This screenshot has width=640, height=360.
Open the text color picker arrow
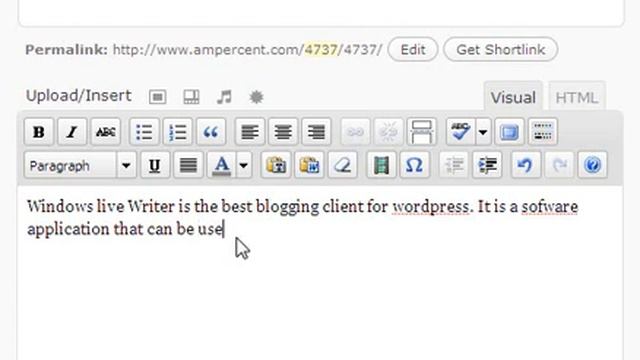[244, 165]
